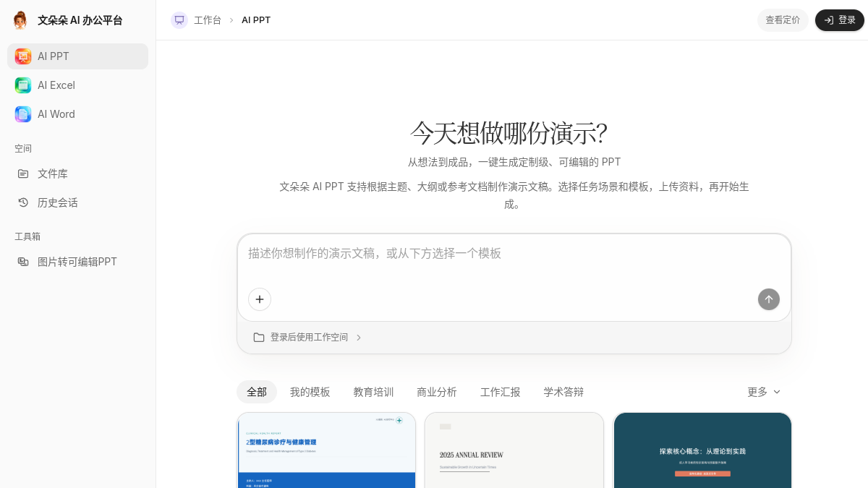Open AI Word from the sidebar

pos(77,114)
